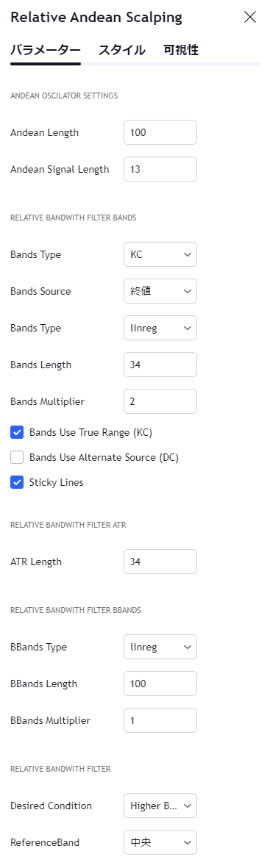Viewport: 270px width, 868px height.
Task: Focus the BBands Length field
Action: 160,683
